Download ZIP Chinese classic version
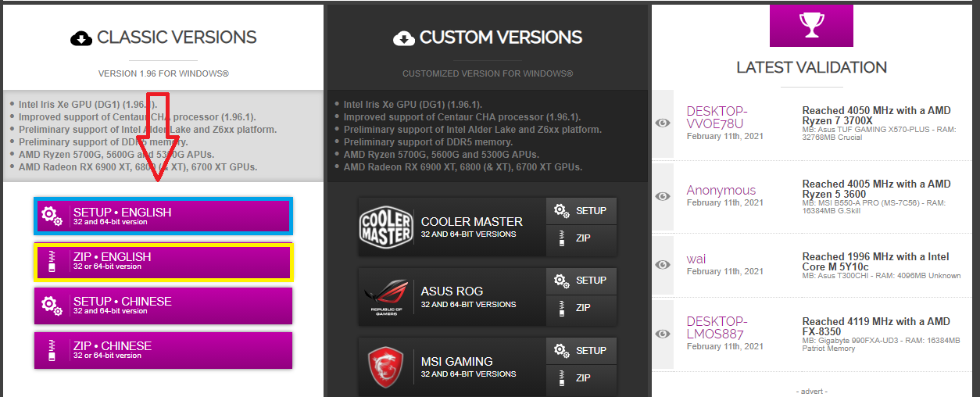 pyautogui.click(x=163, y=350)
